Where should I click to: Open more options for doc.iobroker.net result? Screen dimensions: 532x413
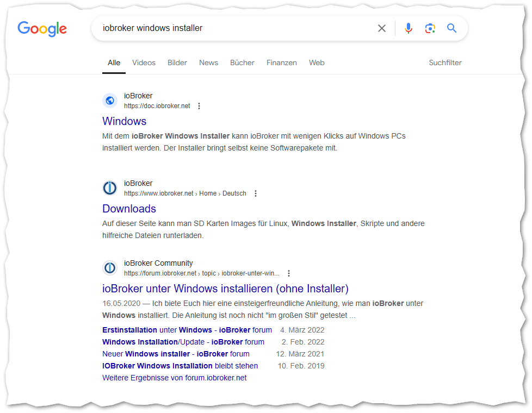point(199,106)
